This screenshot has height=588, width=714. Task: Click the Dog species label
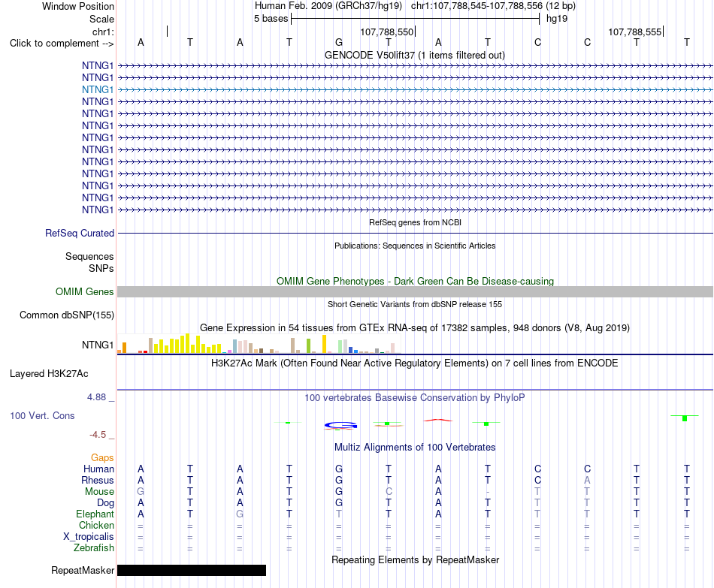pos(105,503)
